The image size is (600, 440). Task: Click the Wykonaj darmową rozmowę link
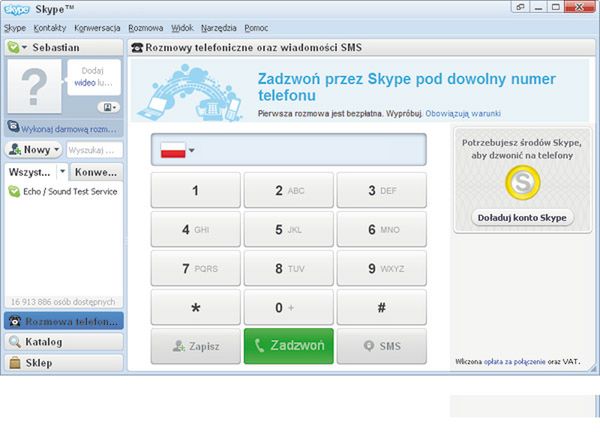pos(68,129)
